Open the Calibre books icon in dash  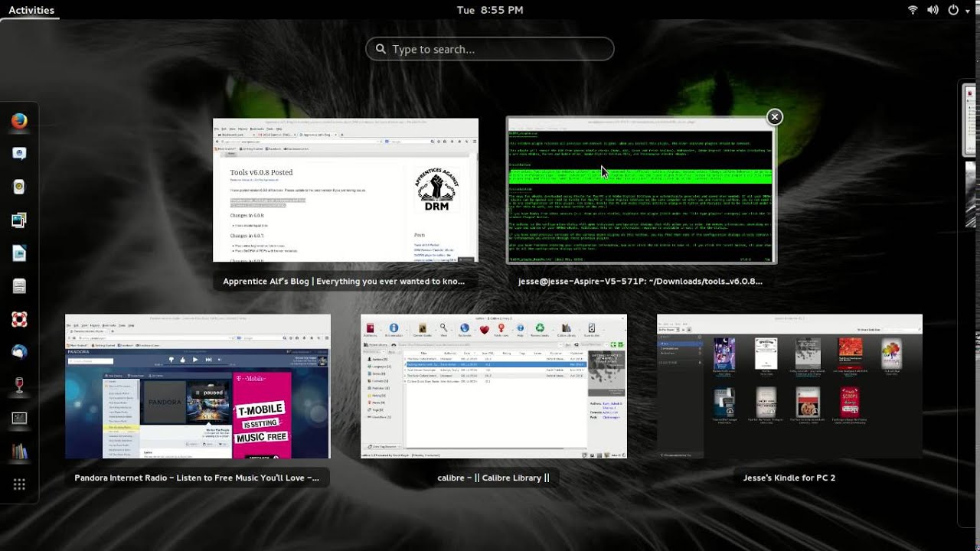tap(19, 451)
